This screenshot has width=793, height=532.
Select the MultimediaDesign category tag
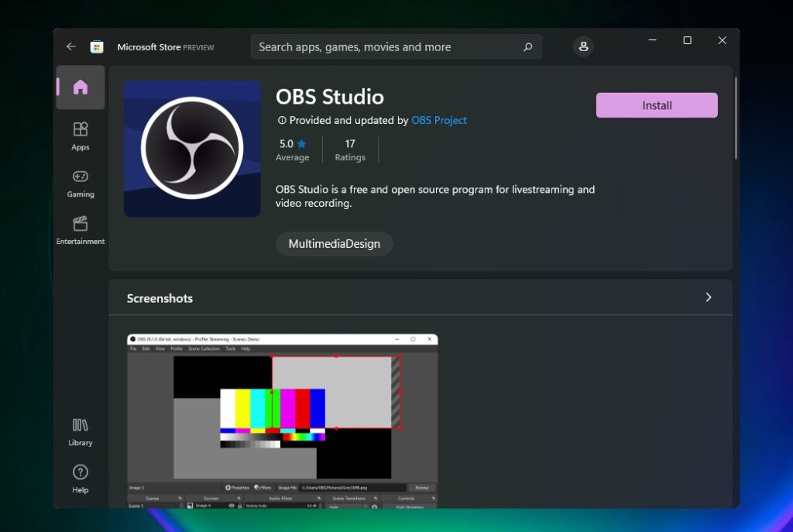pyautogui.click(x=335, y=244)
